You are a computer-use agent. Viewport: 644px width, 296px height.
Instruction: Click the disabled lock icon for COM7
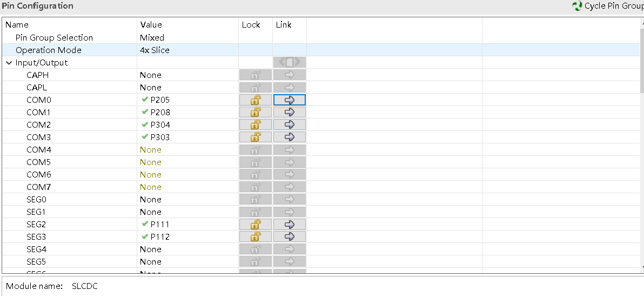256,187
